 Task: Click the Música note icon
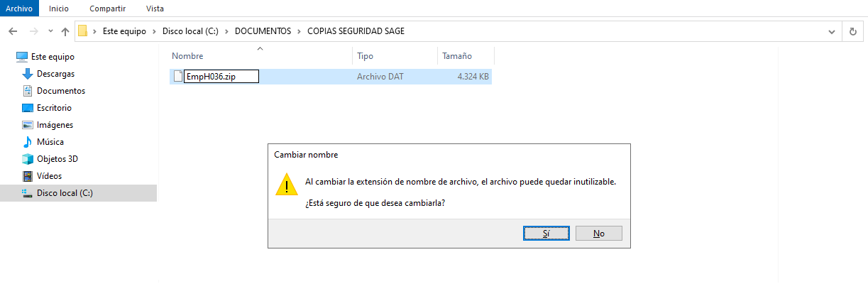pyautogui.click(x=28, y=142)
